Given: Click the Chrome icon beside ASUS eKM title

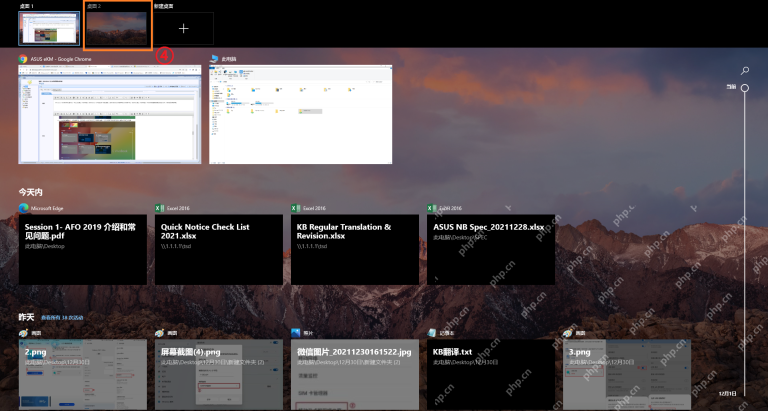Looking at the screenshot, I should pyautogui.click(x=23, y=59).
